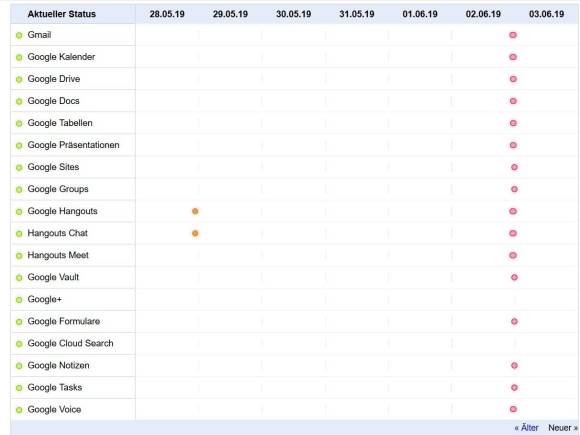Click the green status icon beside Google Cloud Search
580x435 pixels.
click(19, 344)
